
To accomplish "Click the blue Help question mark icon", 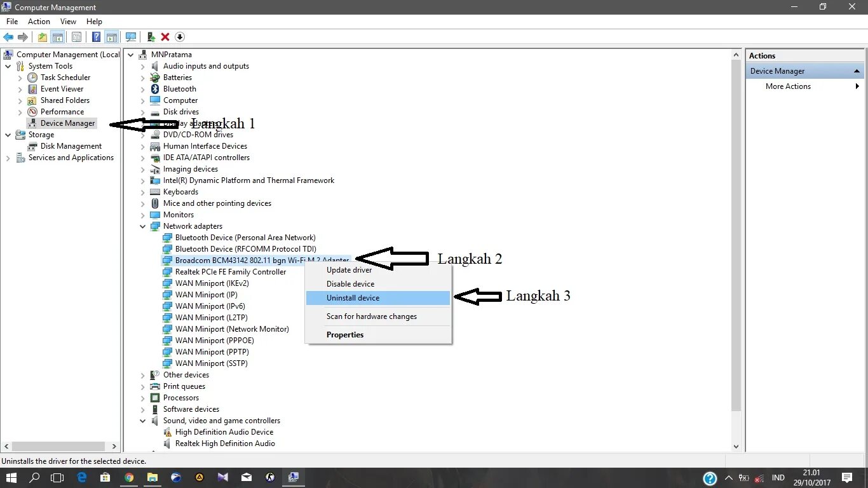I will [x=97, y=37].
